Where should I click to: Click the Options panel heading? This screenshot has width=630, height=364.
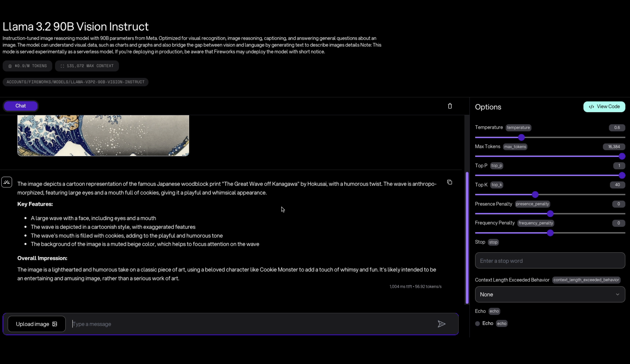[488, 107]
